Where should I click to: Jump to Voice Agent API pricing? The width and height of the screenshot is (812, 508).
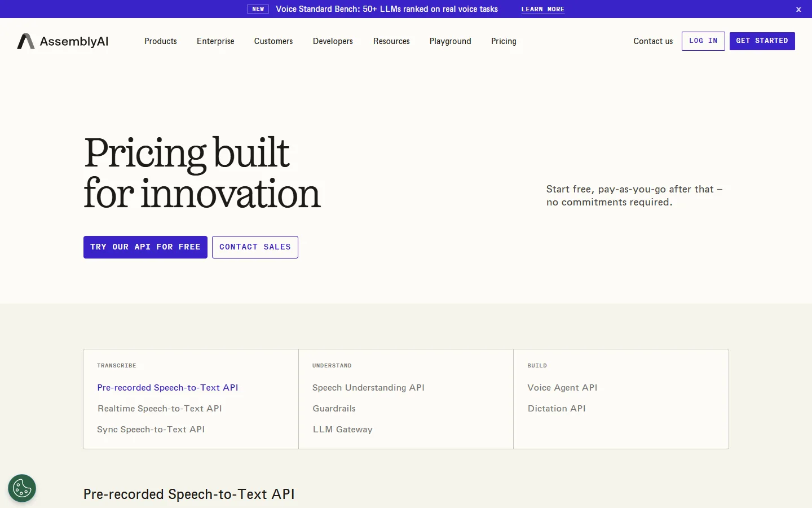562,388
